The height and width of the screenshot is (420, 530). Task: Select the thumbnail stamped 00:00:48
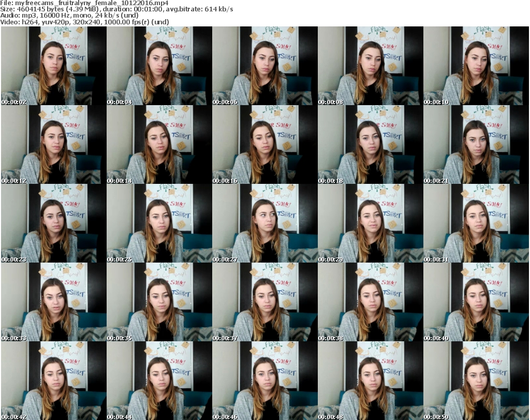point(371,381)
